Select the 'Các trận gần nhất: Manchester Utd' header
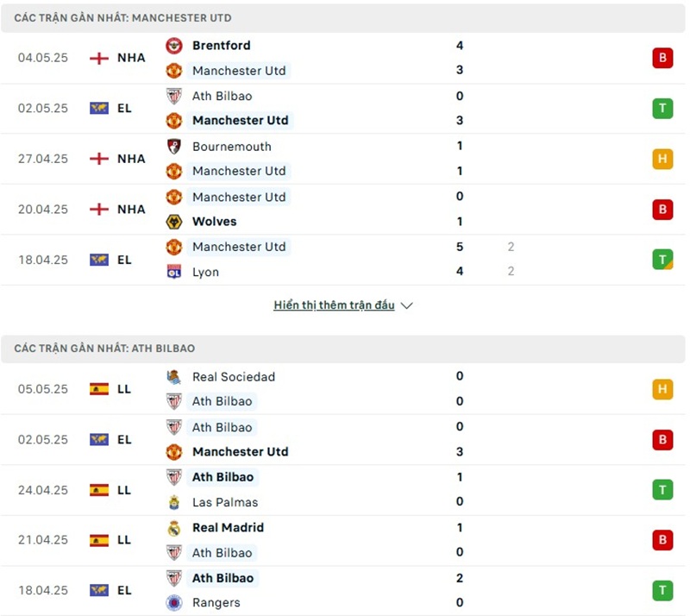The image size is (690, 616). [x=122, y=18]
